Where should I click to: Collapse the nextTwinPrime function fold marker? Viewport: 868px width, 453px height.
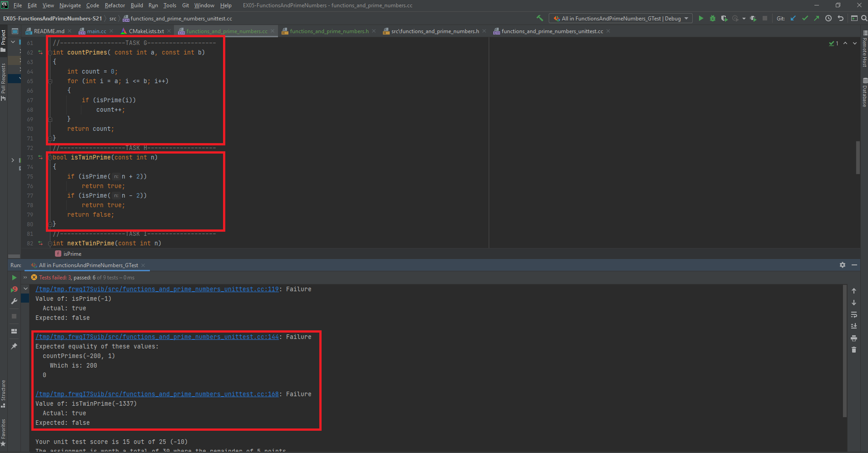[x=50, y=244]
